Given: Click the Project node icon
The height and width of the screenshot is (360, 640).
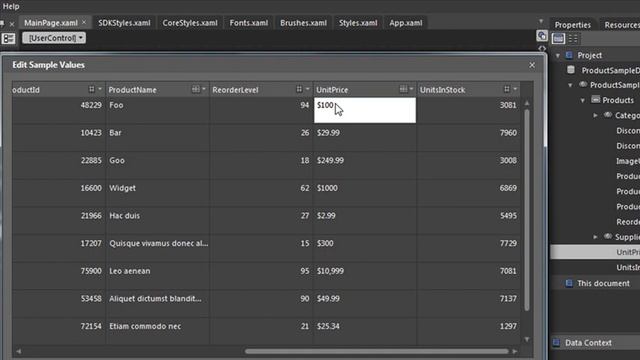Looking at the screenshot, I should click(569, 55).
